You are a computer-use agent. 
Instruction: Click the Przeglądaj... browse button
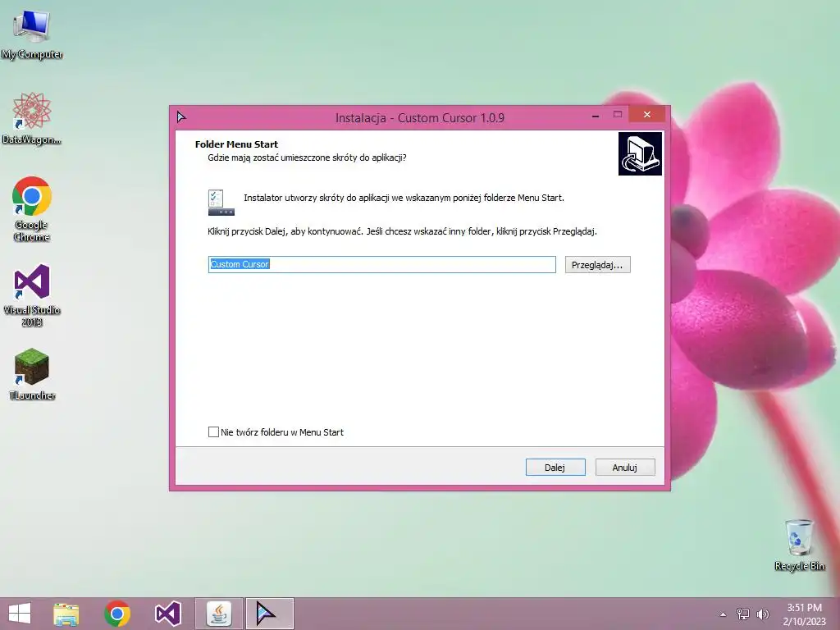point(597,265)
